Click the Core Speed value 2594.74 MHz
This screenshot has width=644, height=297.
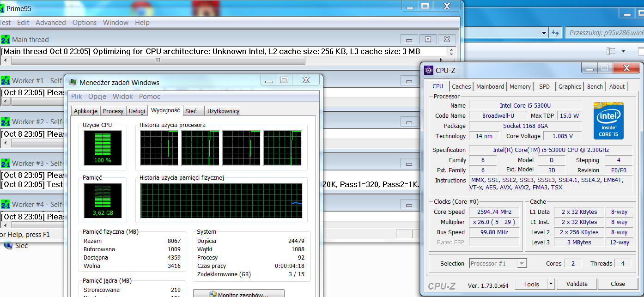pyautogui.click(x=495, y=212)
